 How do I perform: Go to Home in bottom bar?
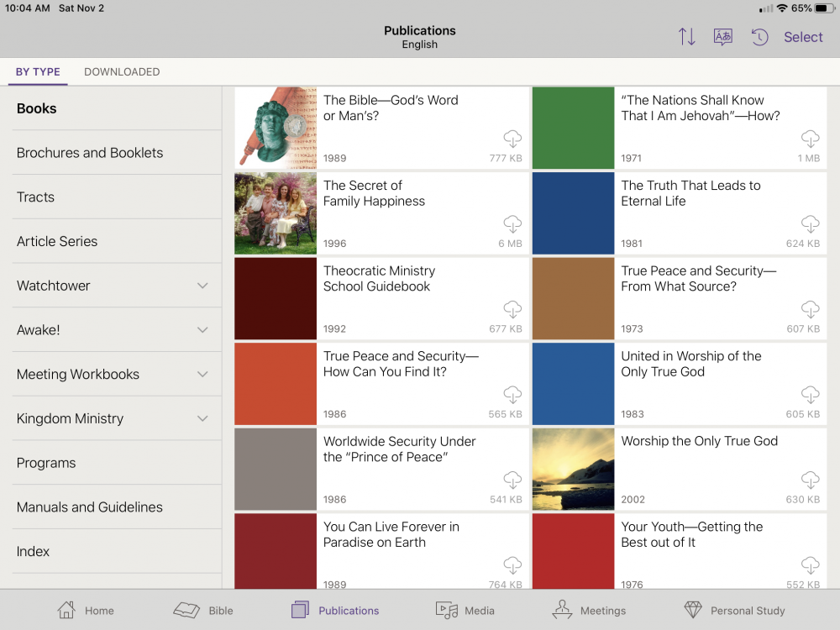[66, 610]
